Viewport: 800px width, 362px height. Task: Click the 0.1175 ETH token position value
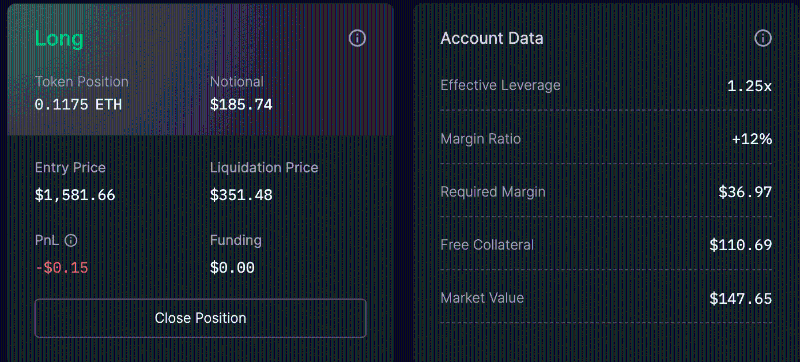pyautogui.click(x=78, y=105)
